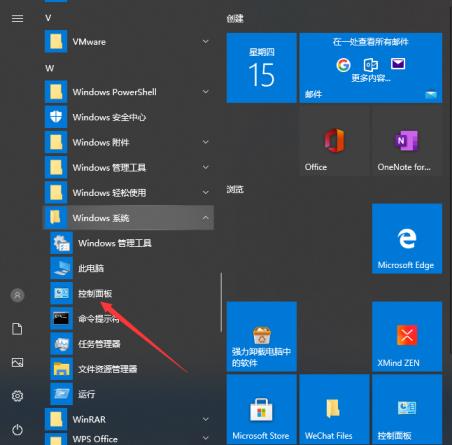Open the XMind ZEN tile

pos(407,336)
